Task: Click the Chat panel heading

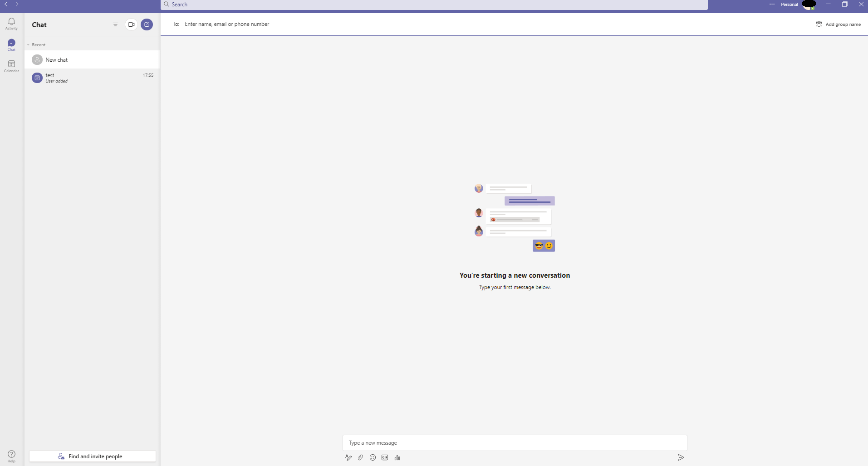Action: pyautogui.click(x=39, y=25)
